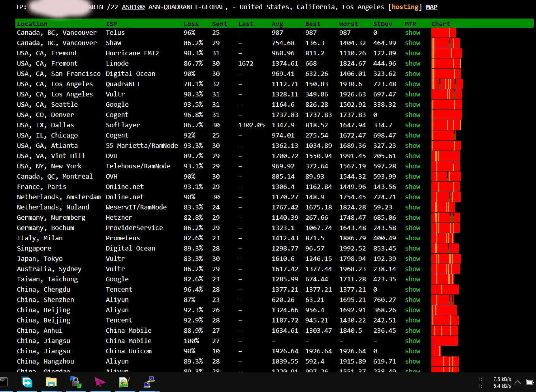Show MTR for Amsterdam Online.net row
Viewport: 536px width, 392px height.
pyautogui.click(x=412, y=197)
